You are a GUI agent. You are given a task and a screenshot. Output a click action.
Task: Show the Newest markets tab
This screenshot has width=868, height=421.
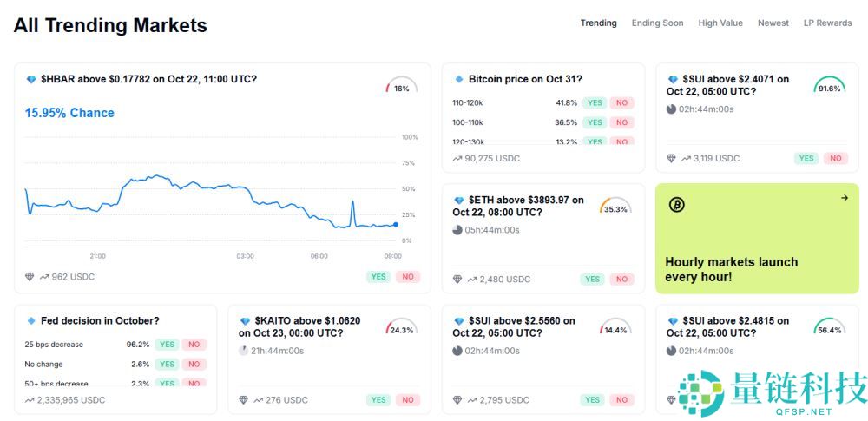773,23
